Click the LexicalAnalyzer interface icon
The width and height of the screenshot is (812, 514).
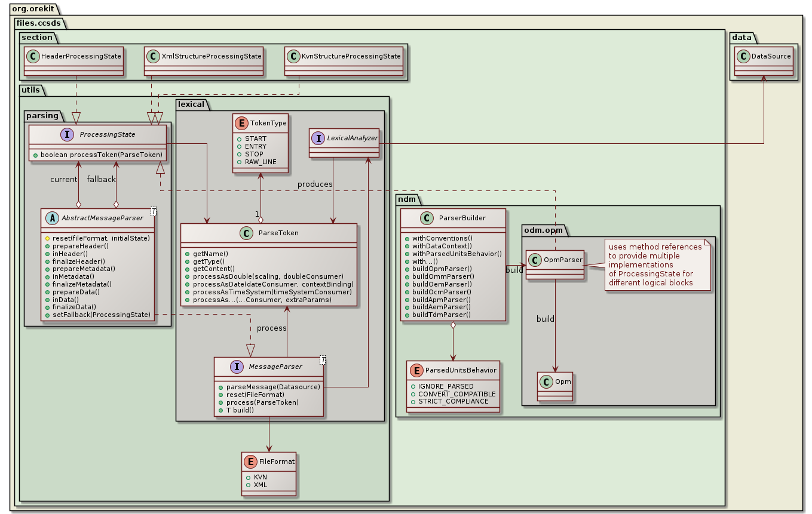tap(319, 138)
